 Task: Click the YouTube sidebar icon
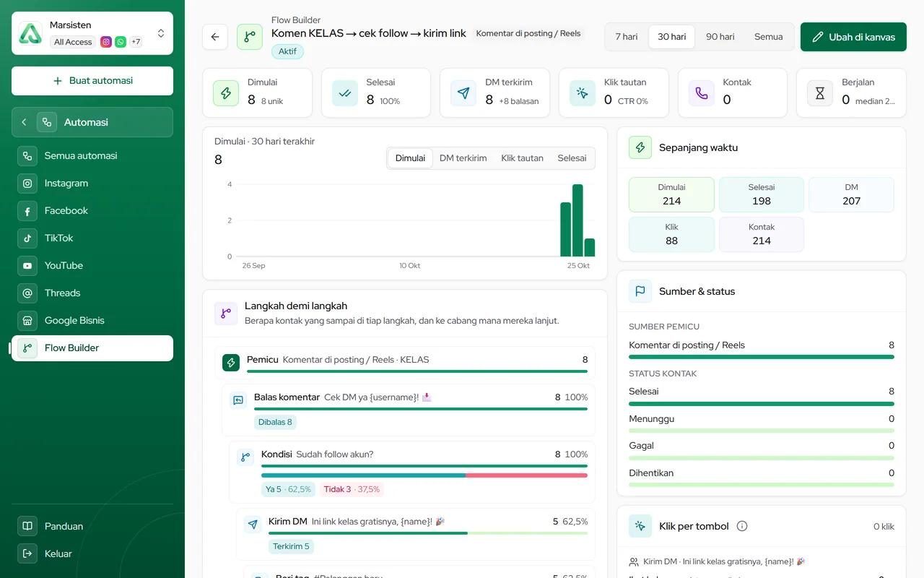click(27, 266)
